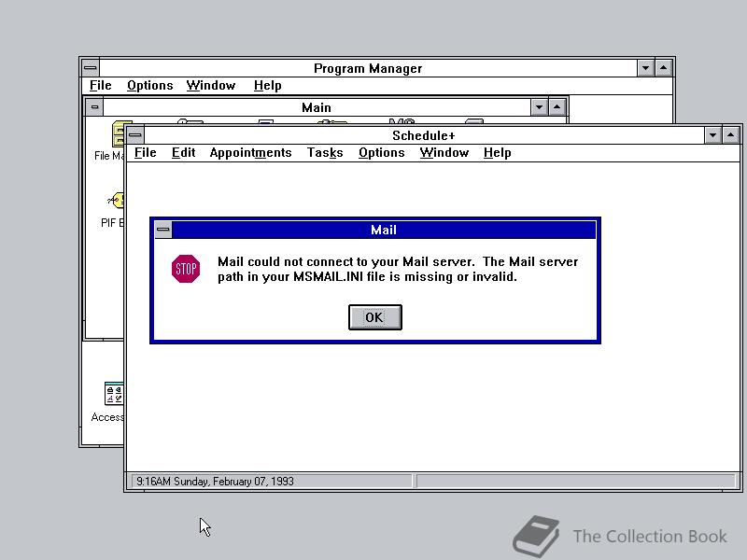Open the Schedule+ Window menu
The image size is (747, 560).
444,152
